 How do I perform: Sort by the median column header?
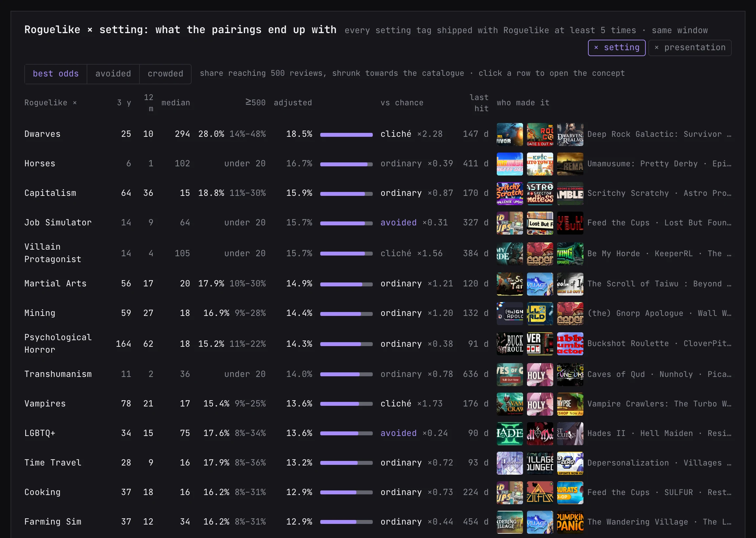click(x=176, y=103)
